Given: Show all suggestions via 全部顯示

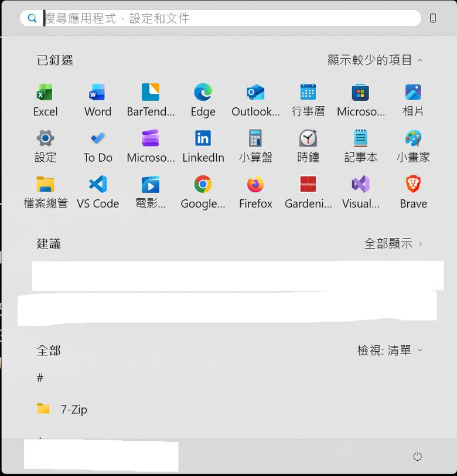Looking at the screenshot, I should point(393,244).
